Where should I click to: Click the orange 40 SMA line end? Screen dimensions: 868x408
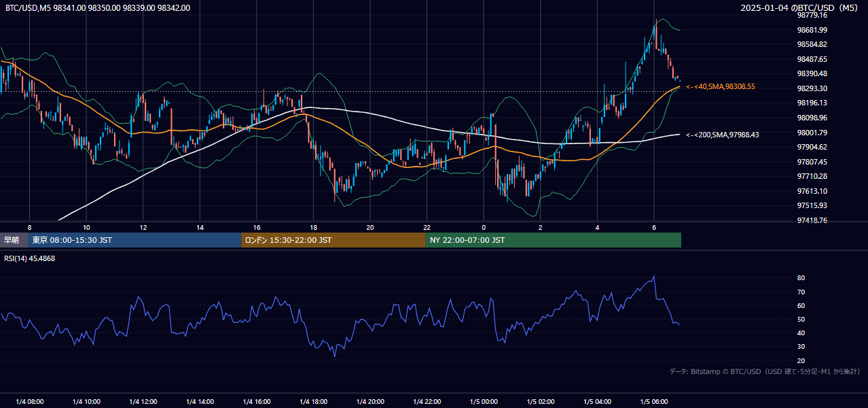pyautogui.click(x=679, y=86)
